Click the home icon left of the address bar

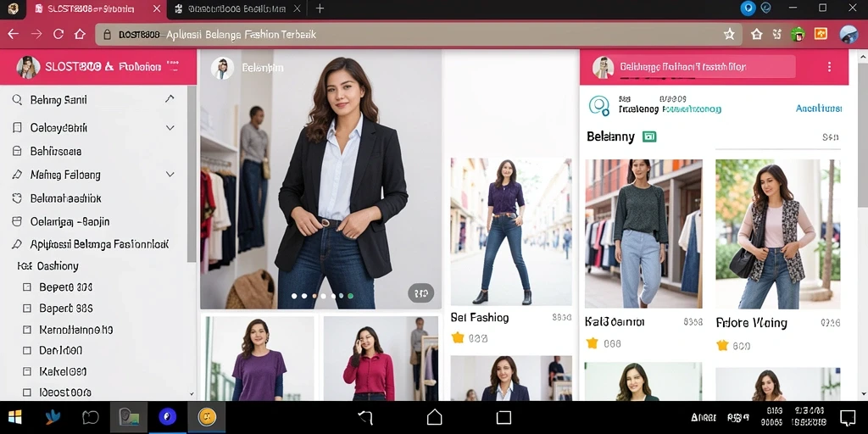[x=80, y=34]
